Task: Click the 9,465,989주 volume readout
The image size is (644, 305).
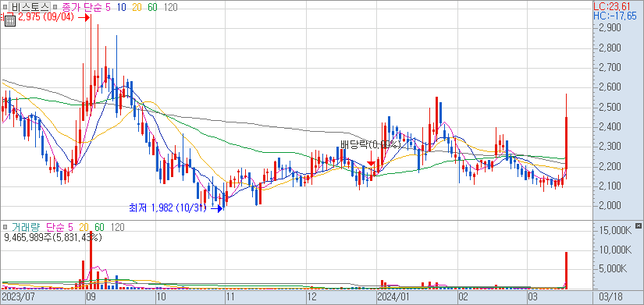Action: [52, 237]
